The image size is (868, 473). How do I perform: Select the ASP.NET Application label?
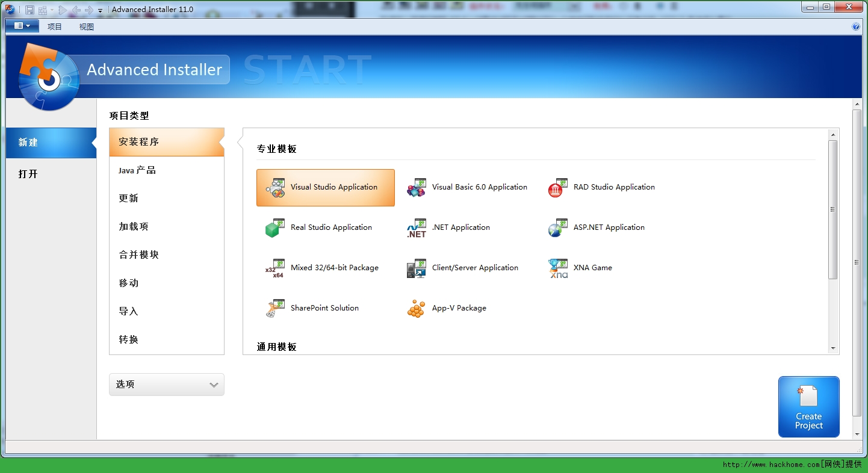(609, 227)
